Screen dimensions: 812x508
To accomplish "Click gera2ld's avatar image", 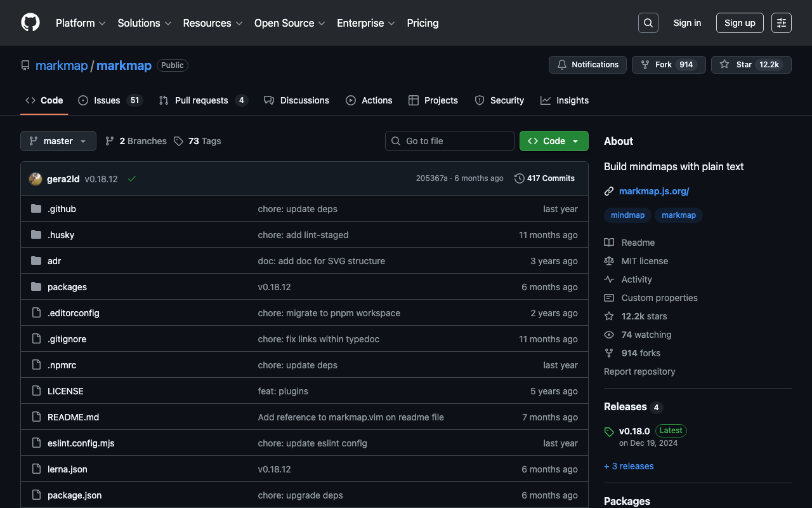I will 36,179.
